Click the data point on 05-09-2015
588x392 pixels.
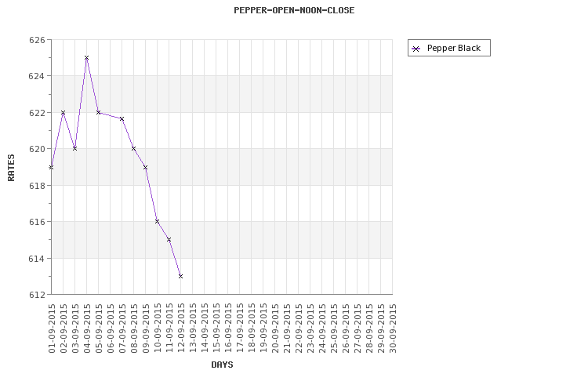[98, 113]
